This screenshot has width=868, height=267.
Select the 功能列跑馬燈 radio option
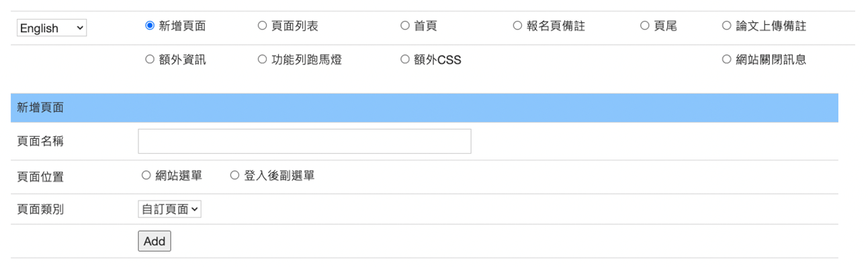(262, 60)
